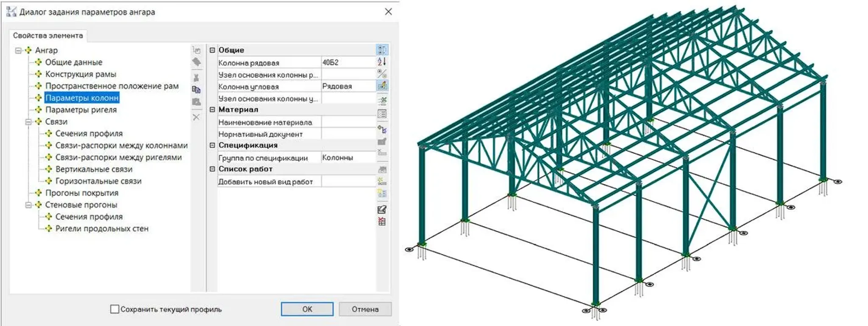The width and height of the screenshot is (868, 326).
Task: Sort properties alphabetically with the A-Z icon
Action: click(382, 62)
